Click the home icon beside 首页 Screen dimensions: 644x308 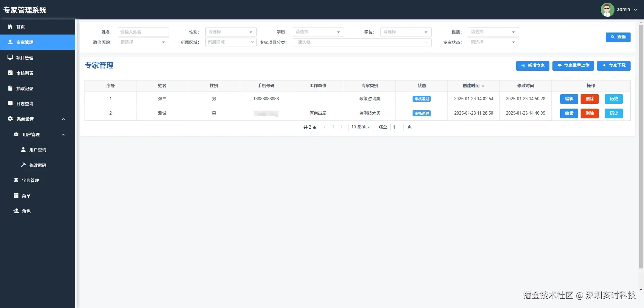10,26
